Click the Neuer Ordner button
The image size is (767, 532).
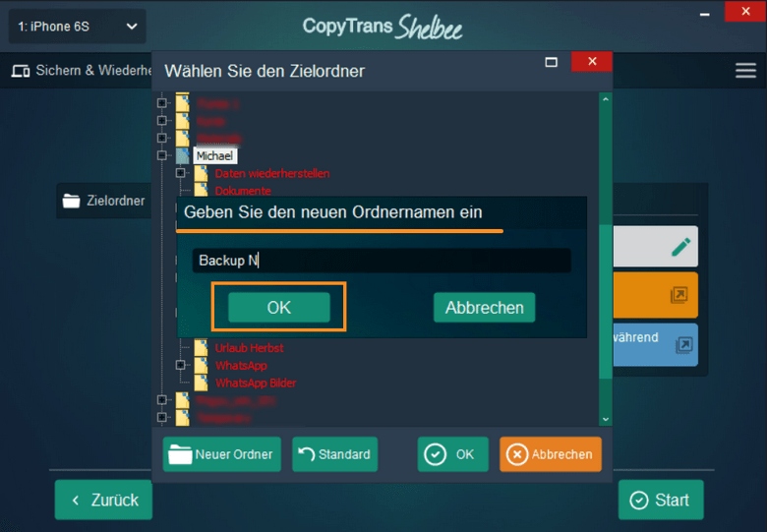pyautogui.click(x=221, y=454)
